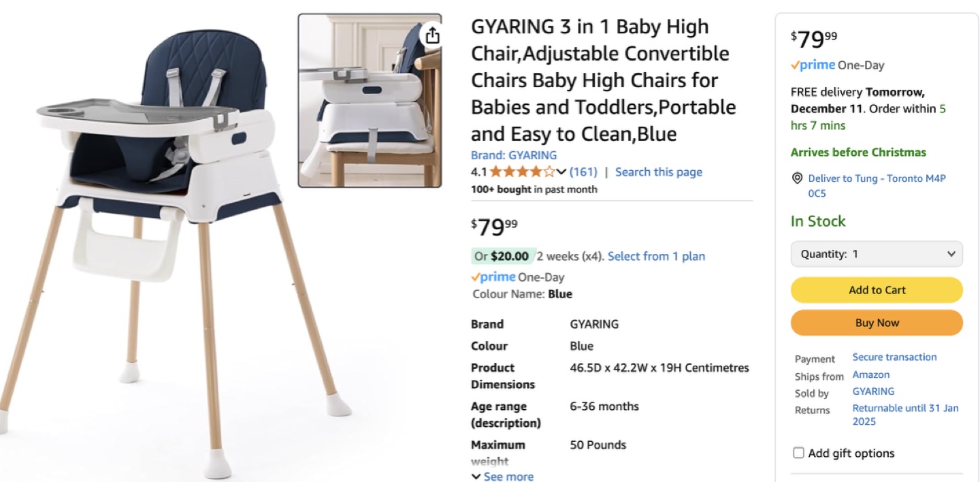
Task: Select the booster seat thumbnail image
Action: [370, 101]
